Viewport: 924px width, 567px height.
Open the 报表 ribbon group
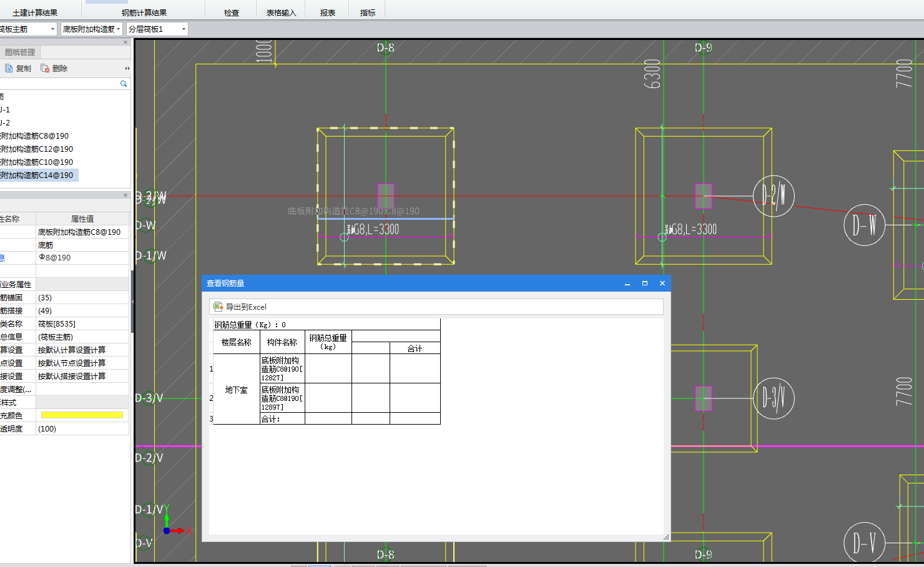[328, 12]
